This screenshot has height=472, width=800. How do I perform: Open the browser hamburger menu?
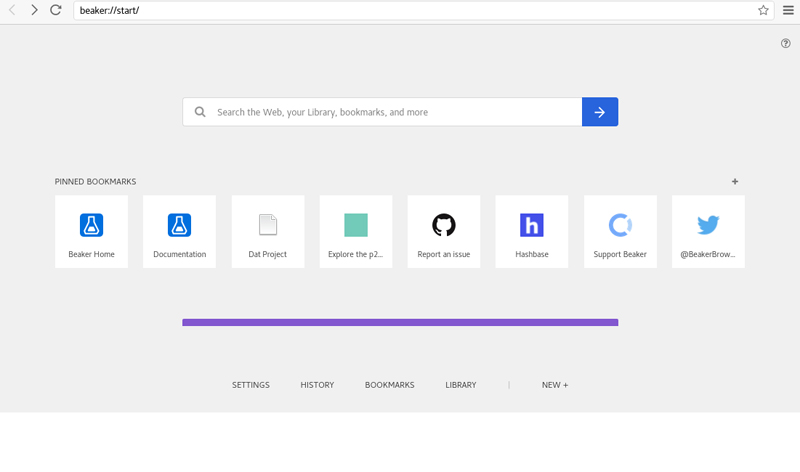[x=788, y=10]
